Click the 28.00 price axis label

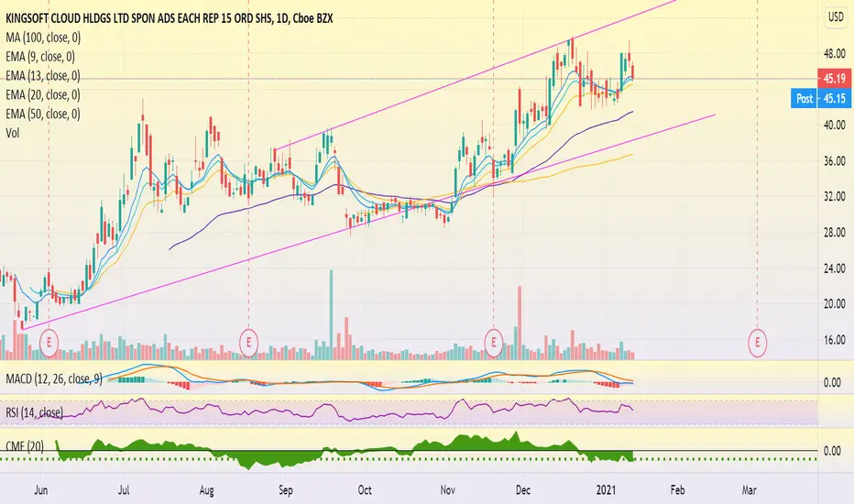(834, 233)
